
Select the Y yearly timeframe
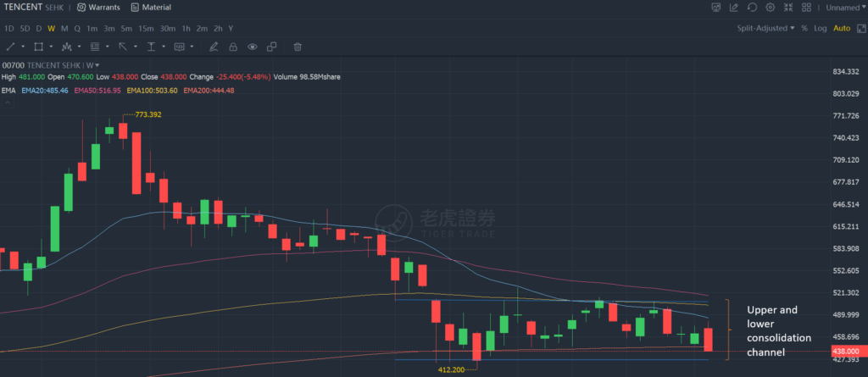click(231, 28)
